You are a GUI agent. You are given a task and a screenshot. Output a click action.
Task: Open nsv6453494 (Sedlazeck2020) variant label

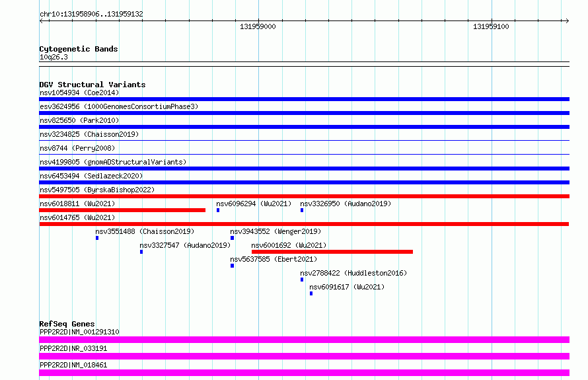(91, 176)
